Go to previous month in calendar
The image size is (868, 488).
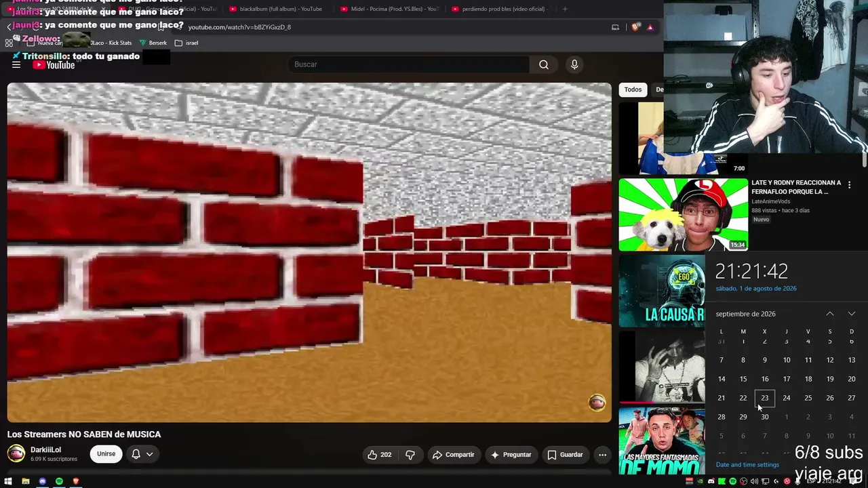(830, 314)
